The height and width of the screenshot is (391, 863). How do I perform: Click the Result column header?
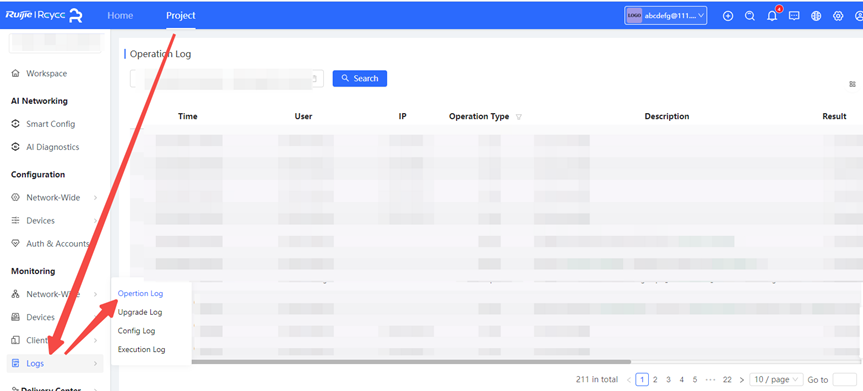pyautogui.click(x=834, y=116)
